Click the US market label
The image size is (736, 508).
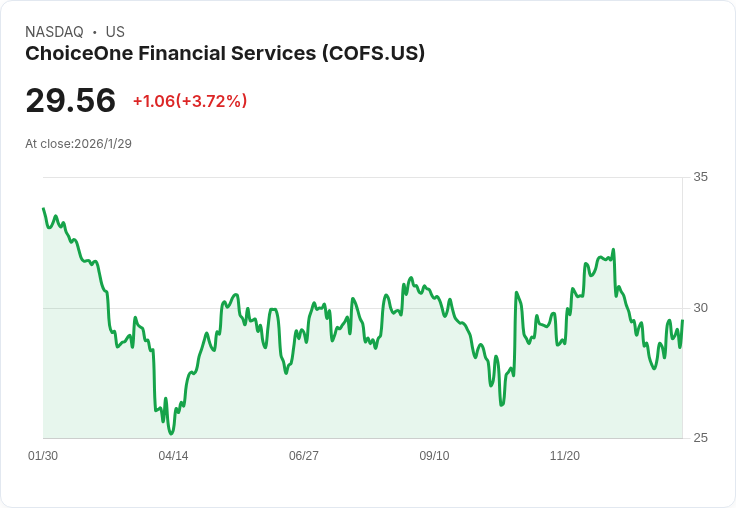point(115,32)
